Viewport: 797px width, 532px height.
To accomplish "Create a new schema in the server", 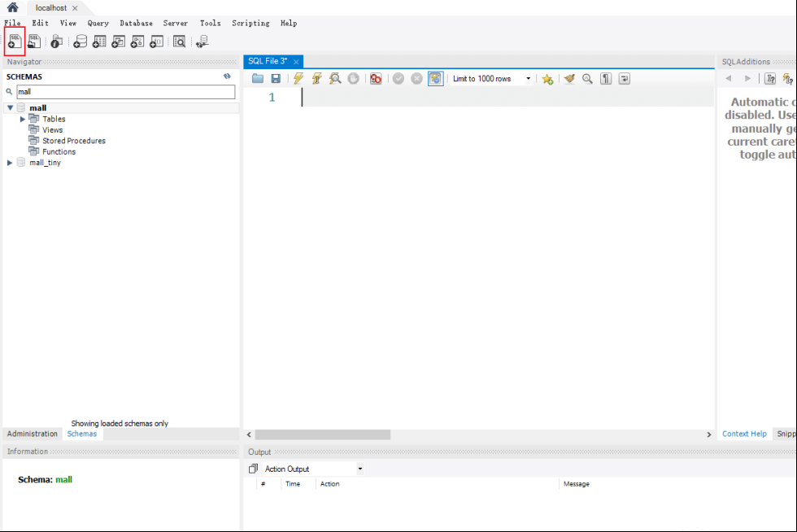I will point(81,41).
